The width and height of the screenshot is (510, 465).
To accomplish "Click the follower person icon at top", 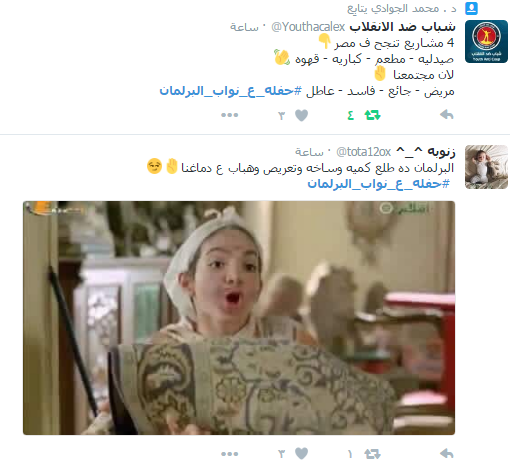I will 471,8.
